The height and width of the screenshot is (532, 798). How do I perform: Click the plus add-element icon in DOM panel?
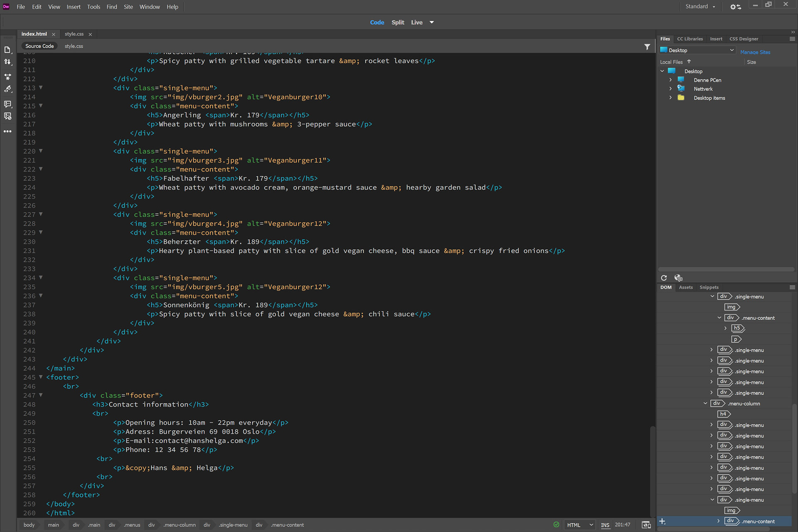pos(663,521)
